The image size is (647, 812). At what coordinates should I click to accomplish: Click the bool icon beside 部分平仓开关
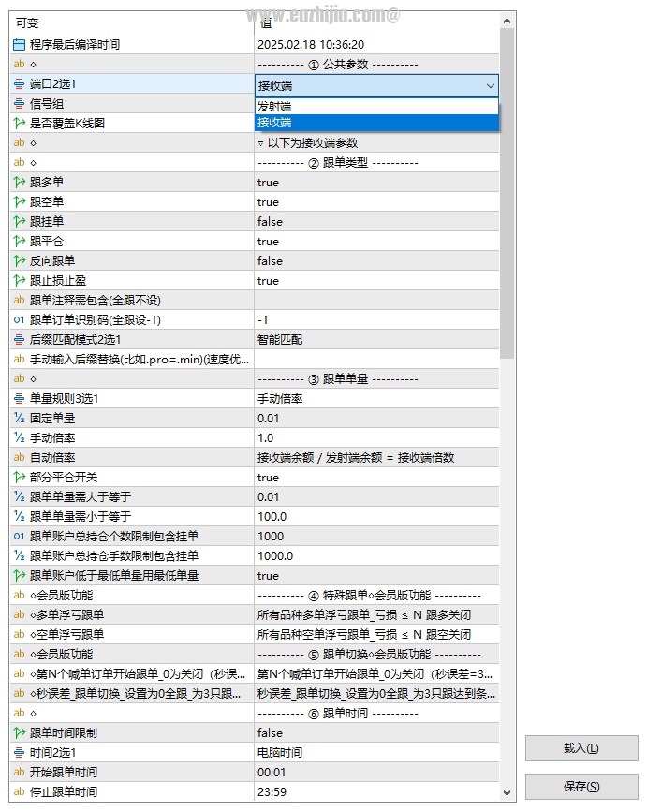(x=19, y=477)
